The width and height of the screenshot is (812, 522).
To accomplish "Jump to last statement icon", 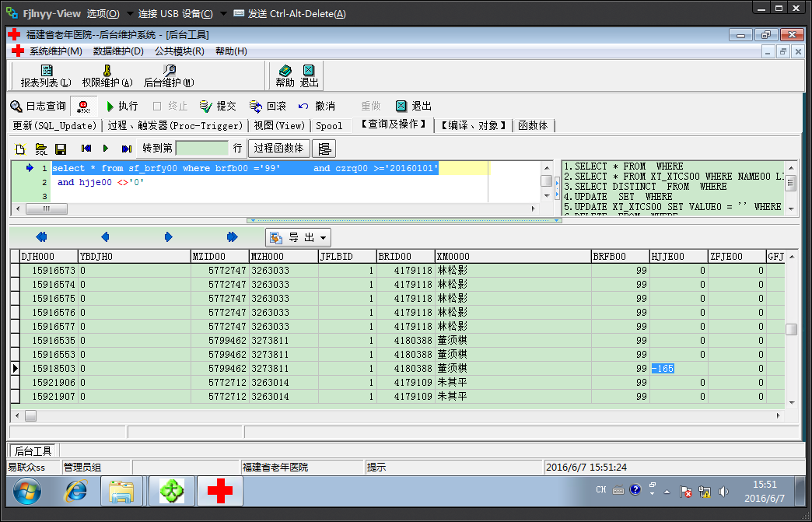I will [x=126, y=149].
